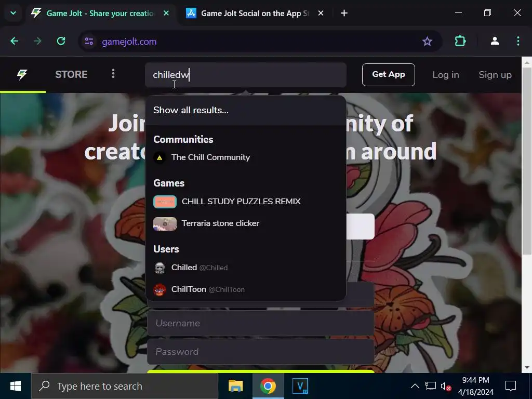Click the Get App button
532x399 pixels.
click(x=389, y=75)
